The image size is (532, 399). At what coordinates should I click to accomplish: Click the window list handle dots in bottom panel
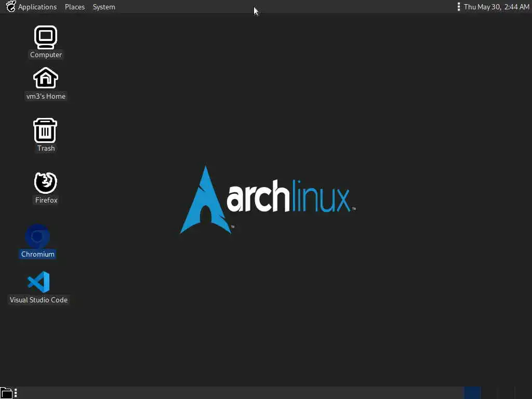coord(16,393)
